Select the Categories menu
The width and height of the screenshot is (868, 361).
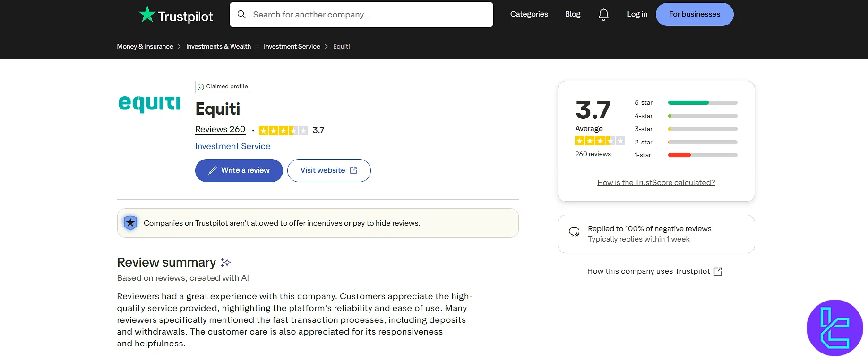tap(529, 14)
